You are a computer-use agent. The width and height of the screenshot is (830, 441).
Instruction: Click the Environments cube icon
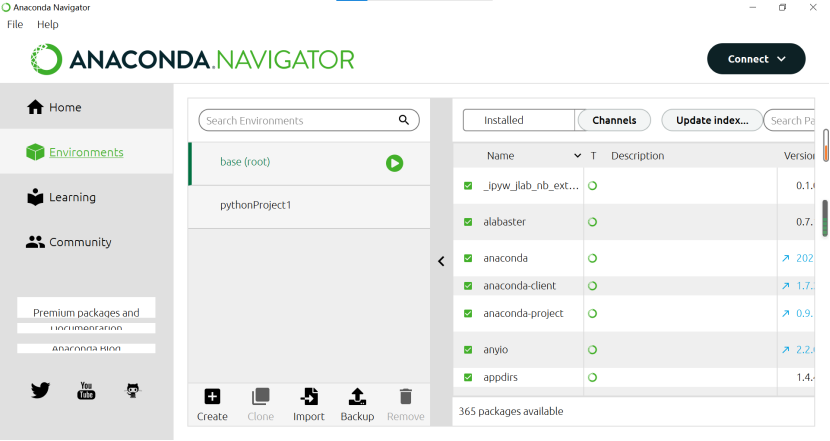(x=35, y=152)
